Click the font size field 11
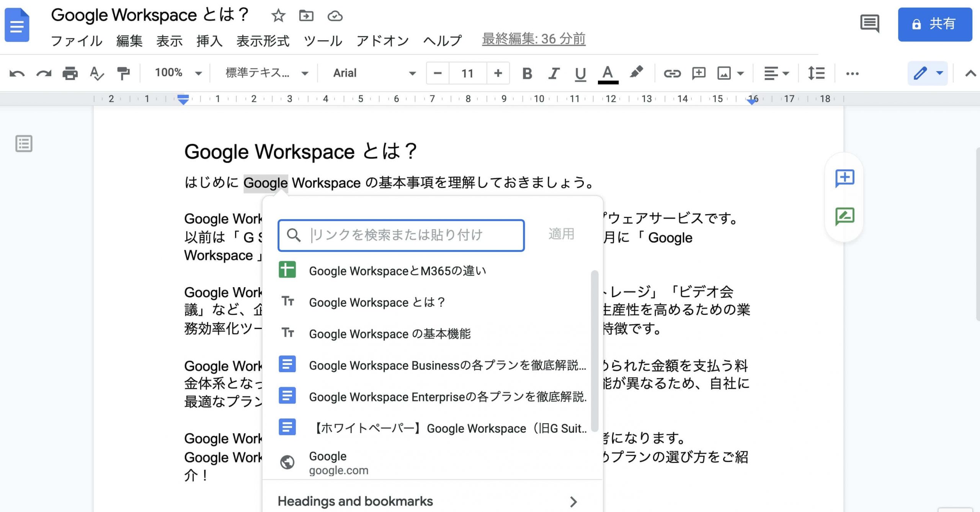The image size is (980, 512). click(x=467, y=73)
